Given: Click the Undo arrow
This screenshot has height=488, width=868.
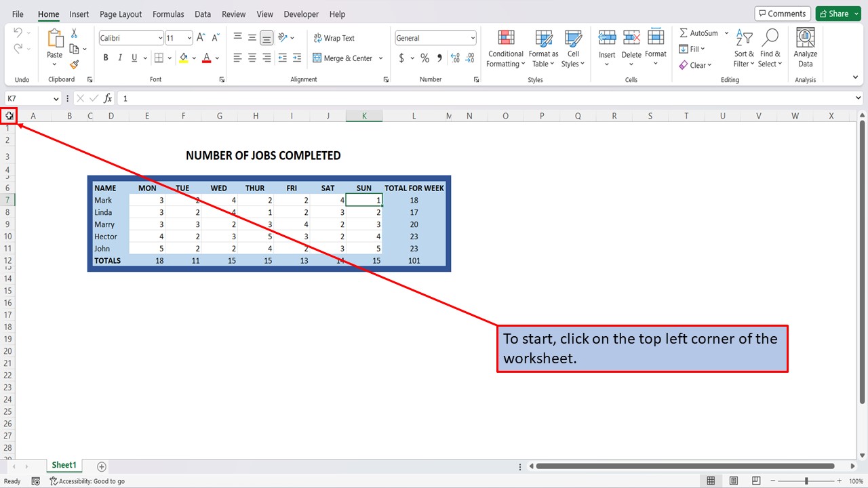Looking at the screenshot, I should tap(18, 33).
